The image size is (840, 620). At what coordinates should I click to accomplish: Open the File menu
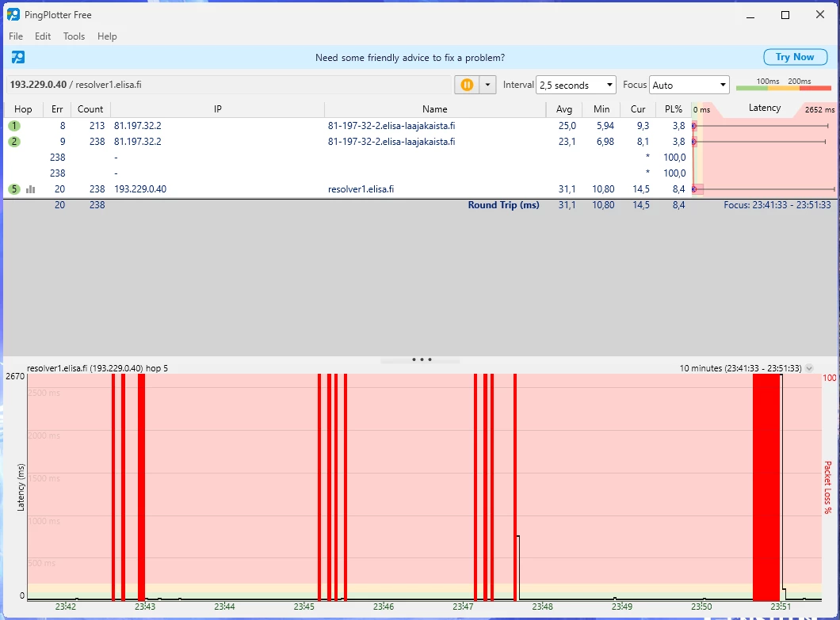(x=16, y=36)
